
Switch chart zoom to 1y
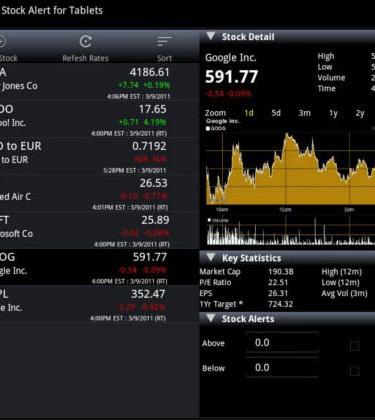pyautogui.click(x=333, y=113)
